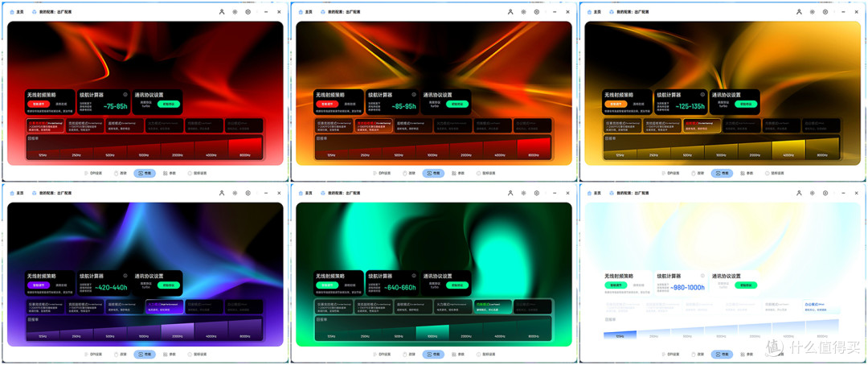868x365 pixels.
Task: Select the orange pill under 无线射频策略 in the ~125-135h window
Action: (616, 104)
